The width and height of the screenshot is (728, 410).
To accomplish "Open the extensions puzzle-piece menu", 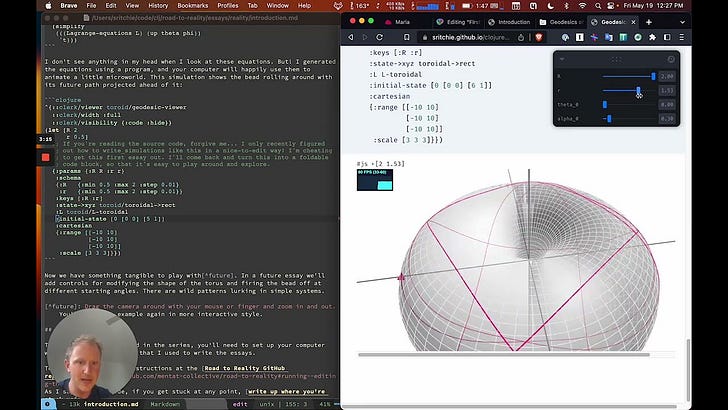I will pyautogui.click(x=652, y=37).
